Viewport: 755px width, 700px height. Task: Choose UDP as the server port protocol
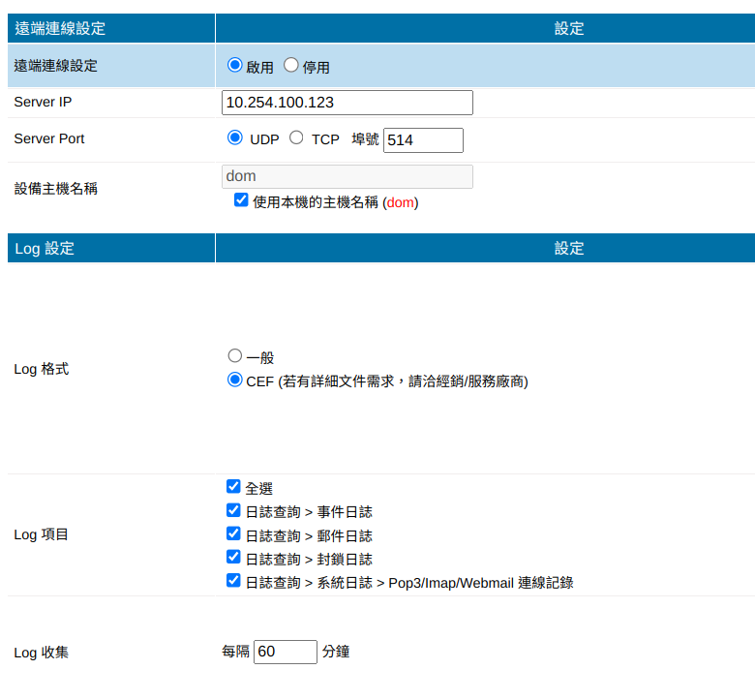pos(234,138)
